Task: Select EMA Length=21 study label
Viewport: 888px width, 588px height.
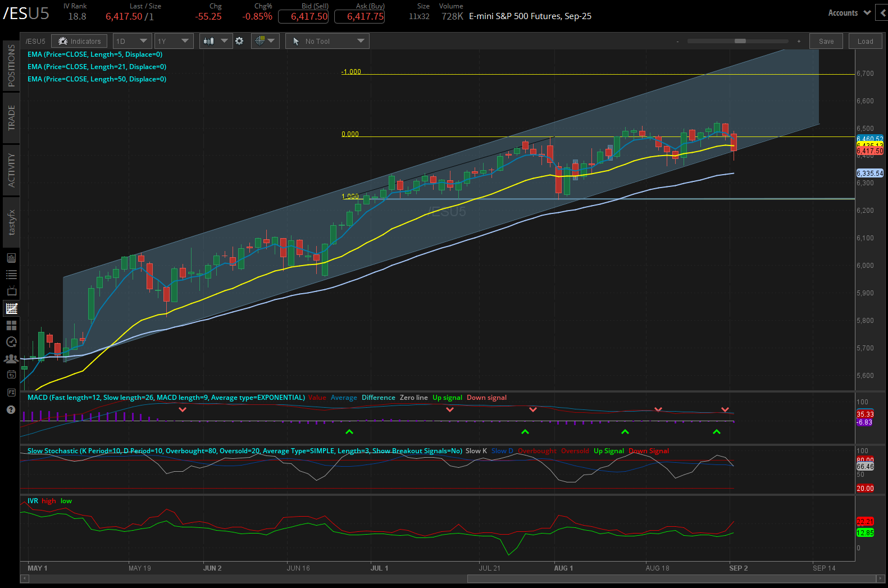Action: (97, 67)
